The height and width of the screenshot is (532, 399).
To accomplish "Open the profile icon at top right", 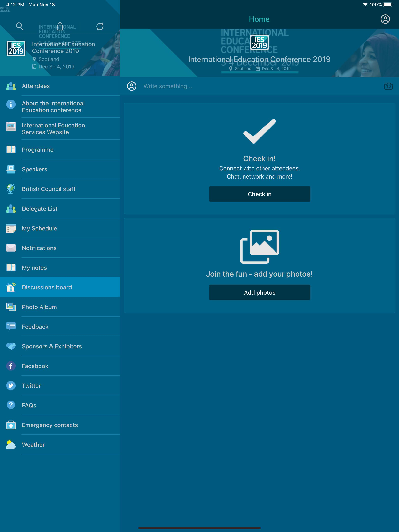I will click(x=385, y=19).
